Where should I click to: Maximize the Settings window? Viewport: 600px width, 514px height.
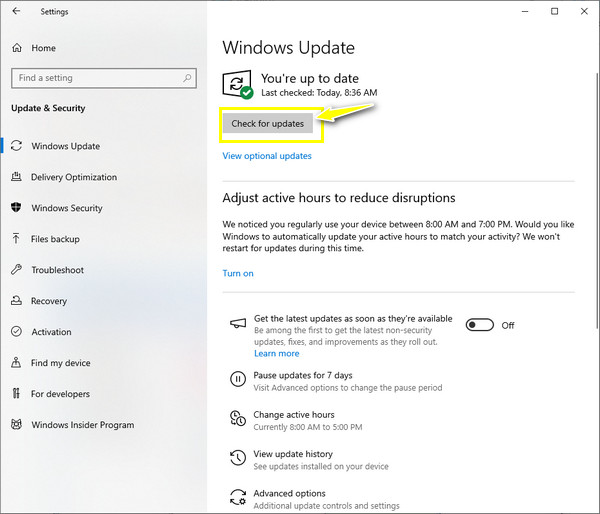(554, 11)
